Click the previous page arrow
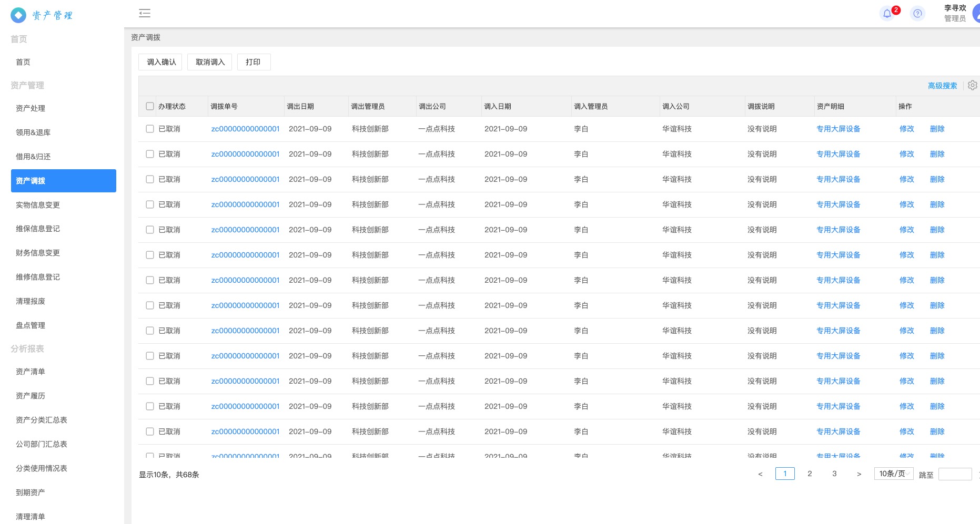980x524 pixels. (x=760, y=474)
